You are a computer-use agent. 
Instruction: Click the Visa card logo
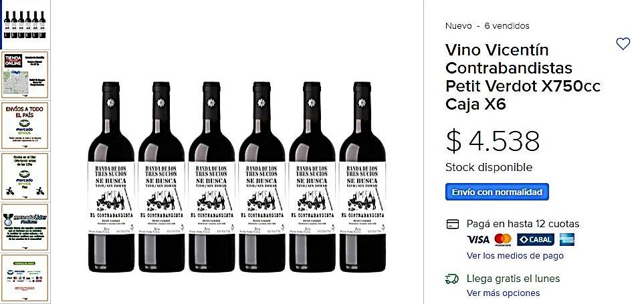[478, 240]
